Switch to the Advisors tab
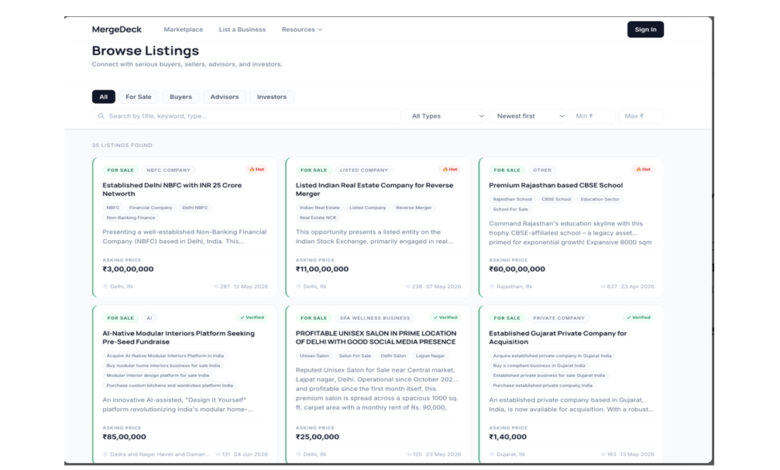The image size is (780, 470). coord(224,96)
